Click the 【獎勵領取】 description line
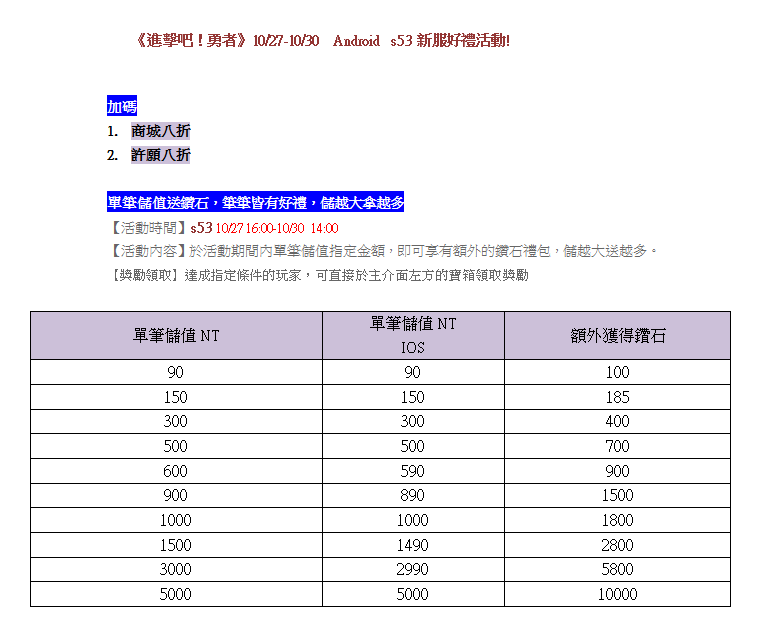 [x=318, y=275]
